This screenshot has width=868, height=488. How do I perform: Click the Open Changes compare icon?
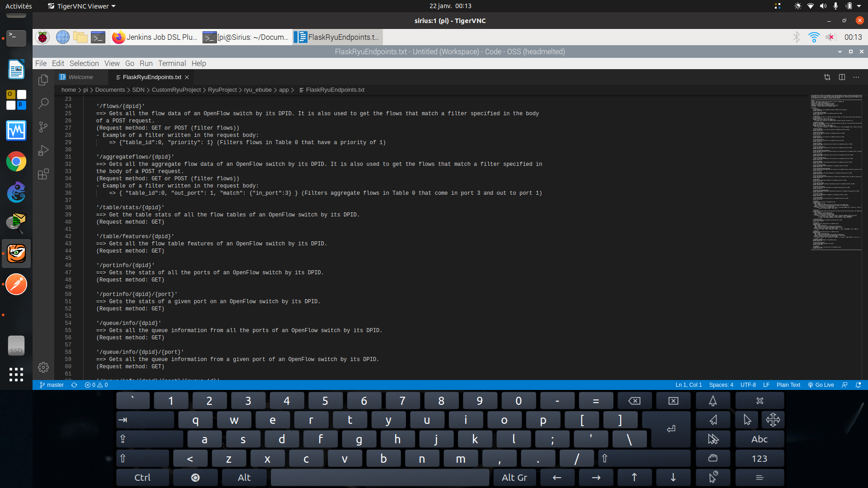tap(827, 77)
